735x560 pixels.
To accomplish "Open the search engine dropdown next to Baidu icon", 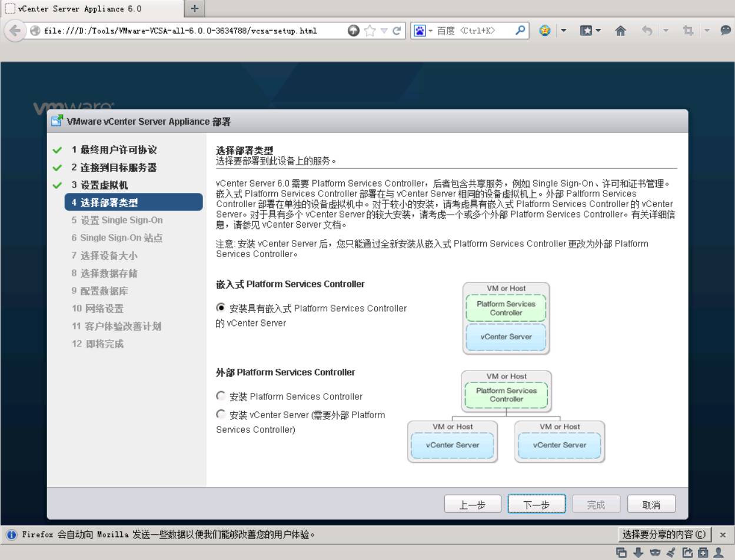I will pyautogui.click(x=430, y=31).
